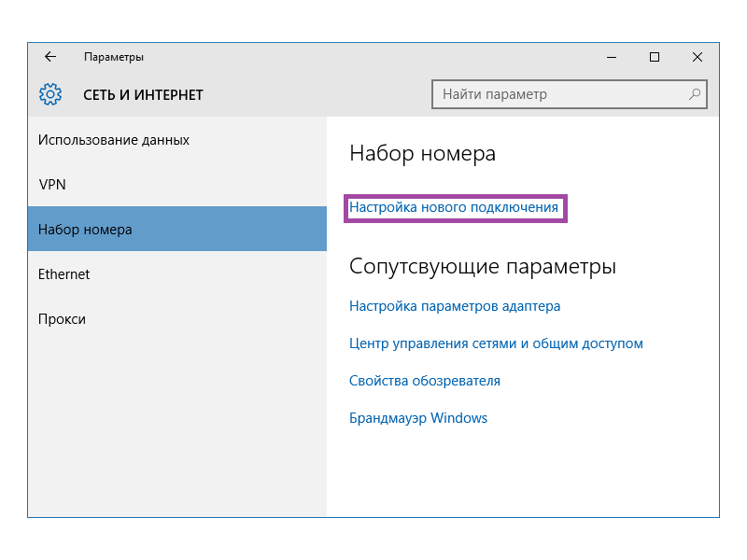747x560 pixels.
Task: Switch to Ethernet settings
Action: (63, 274)
